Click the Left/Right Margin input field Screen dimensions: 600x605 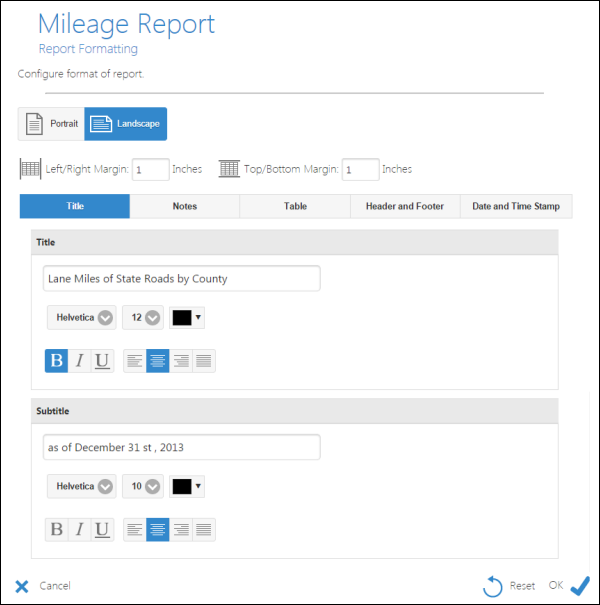[150, 170]
